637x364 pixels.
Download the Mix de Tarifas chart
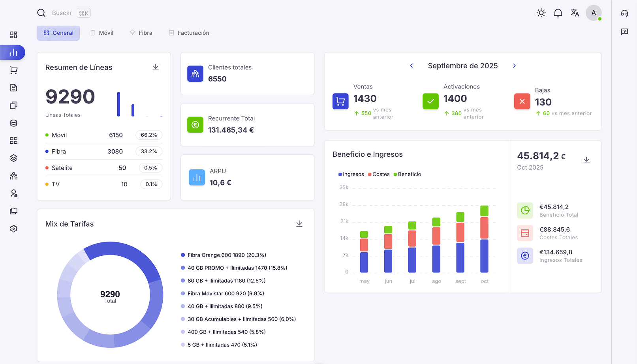click(x=299, y=224)
